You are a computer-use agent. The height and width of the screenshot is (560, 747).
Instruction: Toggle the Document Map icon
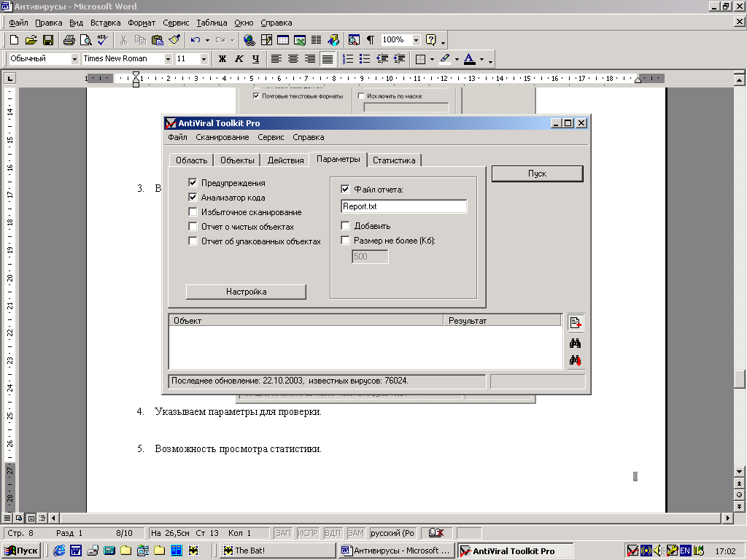pyautogui.click(x=354, y=40)
